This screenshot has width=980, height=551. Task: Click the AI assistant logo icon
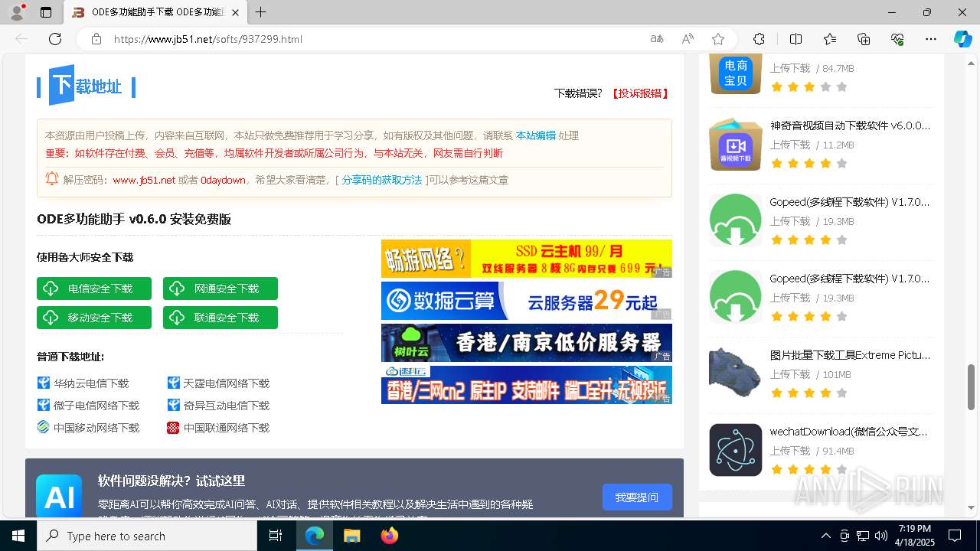point(59,497)
